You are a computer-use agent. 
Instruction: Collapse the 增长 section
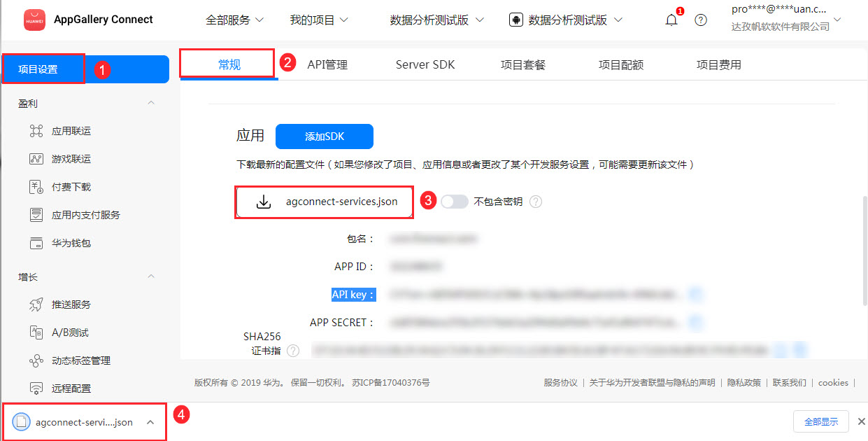(151, 276)
